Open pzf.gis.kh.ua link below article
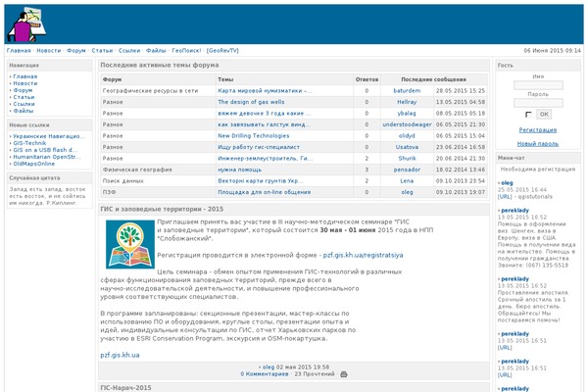 point(120,355)
